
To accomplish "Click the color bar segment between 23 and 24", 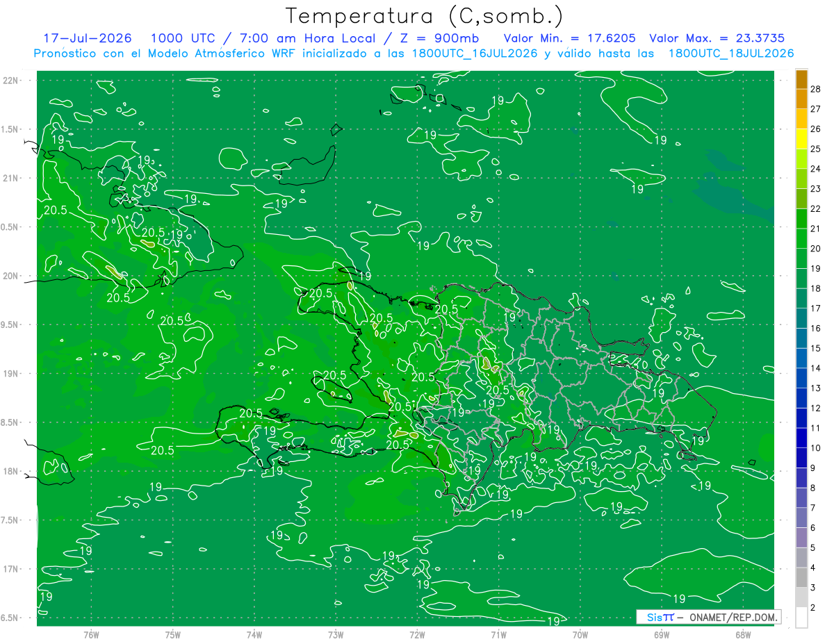I will pyautogui.click(x=801, y=179).
